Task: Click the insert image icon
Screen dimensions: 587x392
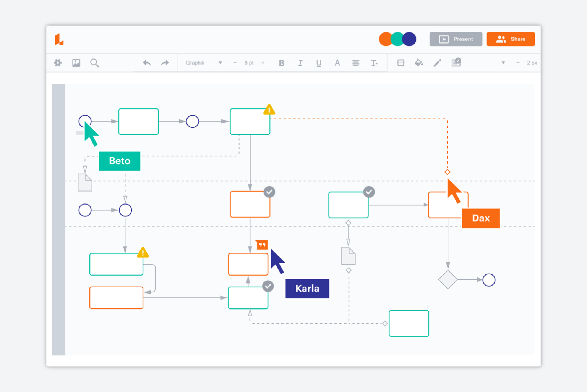Action: coord(76,63)
